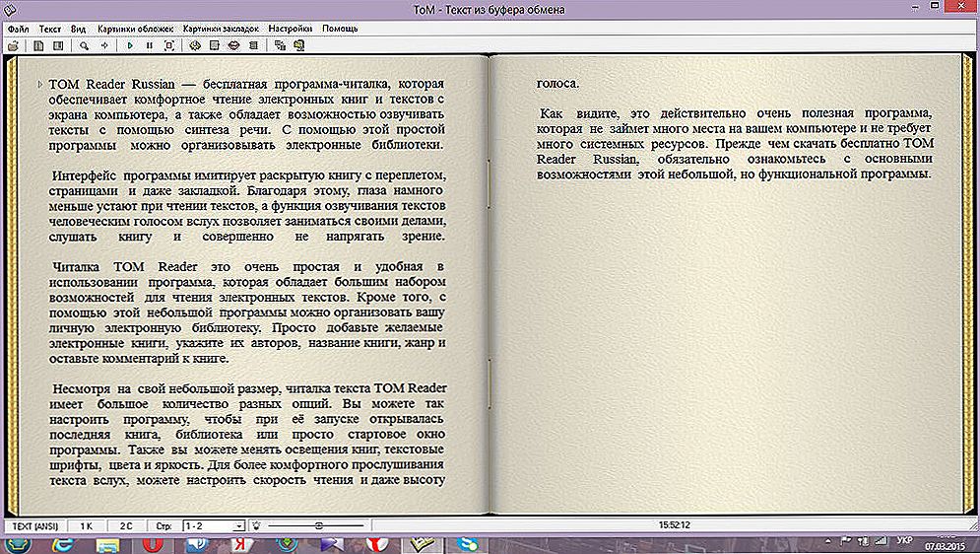Expand the page selector dropdown showing 1 - 2
The height and width of the screenshot is (554, 980).
[x=238, y=526]
